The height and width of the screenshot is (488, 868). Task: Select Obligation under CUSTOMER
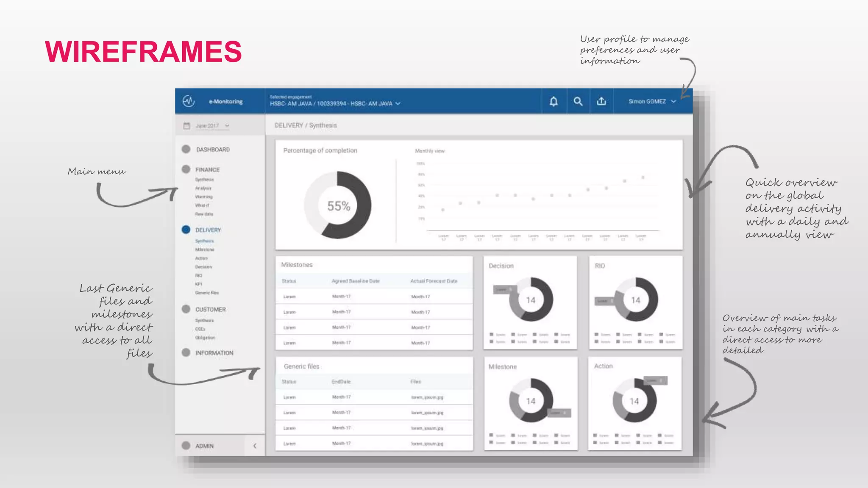pos(205,338)
